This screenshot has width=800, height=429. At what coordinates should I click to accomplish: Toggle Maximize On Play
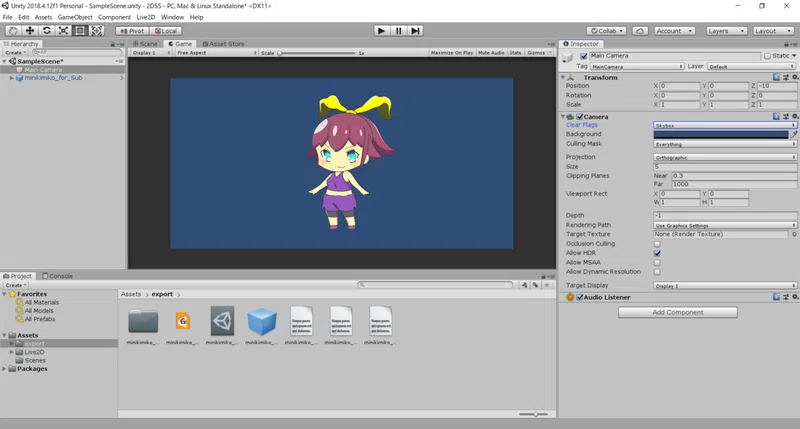[x=452, y=53]
